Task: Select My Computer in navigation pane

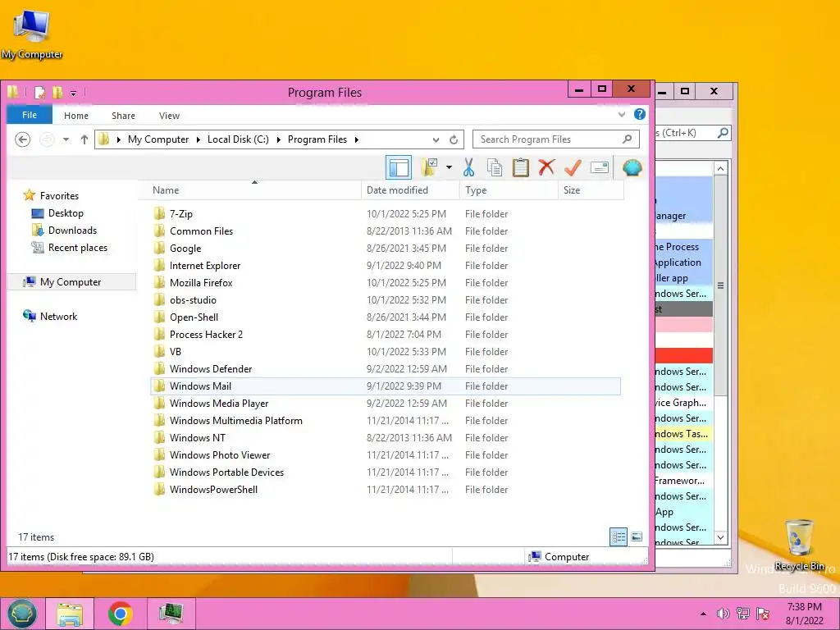Action: coord(71,282)
